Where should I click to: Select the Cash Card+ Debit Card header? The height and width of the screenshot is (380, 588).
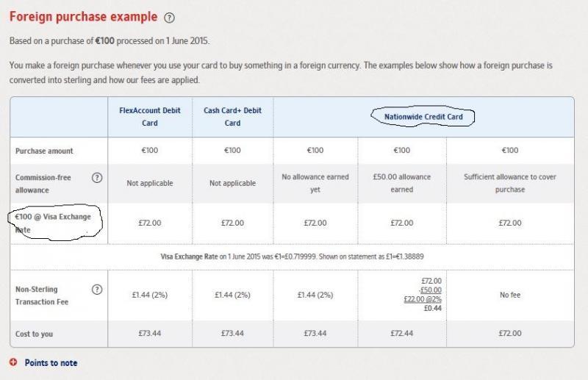tap(232, 117)
